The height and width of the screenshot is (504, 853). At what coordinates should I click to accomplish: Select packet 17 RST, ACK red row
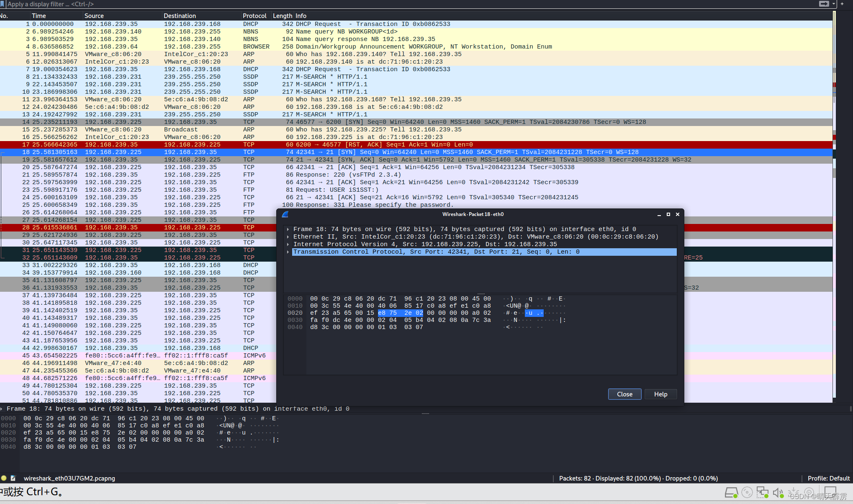pyautogui.click(x=416, y=144)
